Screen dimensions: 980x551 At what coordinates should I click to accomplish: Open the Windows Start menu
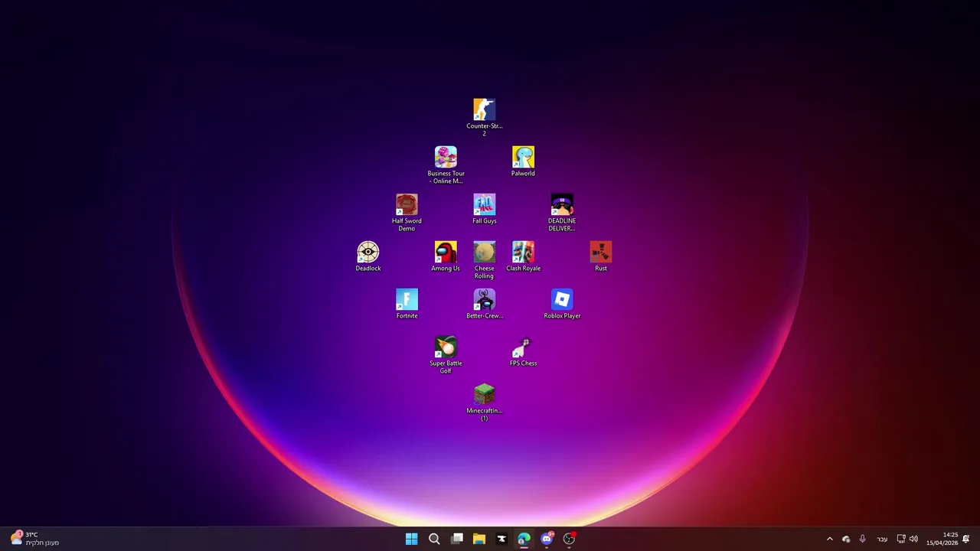(x=411, y=539)
